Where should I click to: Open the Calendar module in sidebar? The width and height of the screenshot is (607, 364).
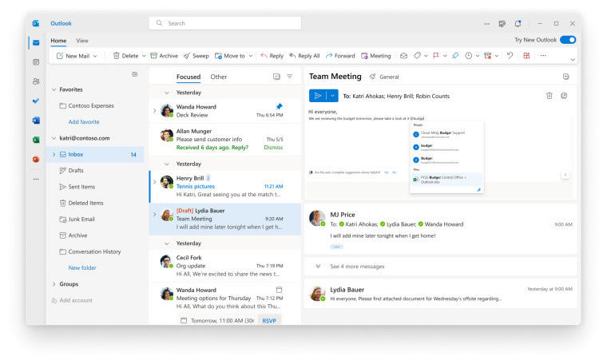36,62
